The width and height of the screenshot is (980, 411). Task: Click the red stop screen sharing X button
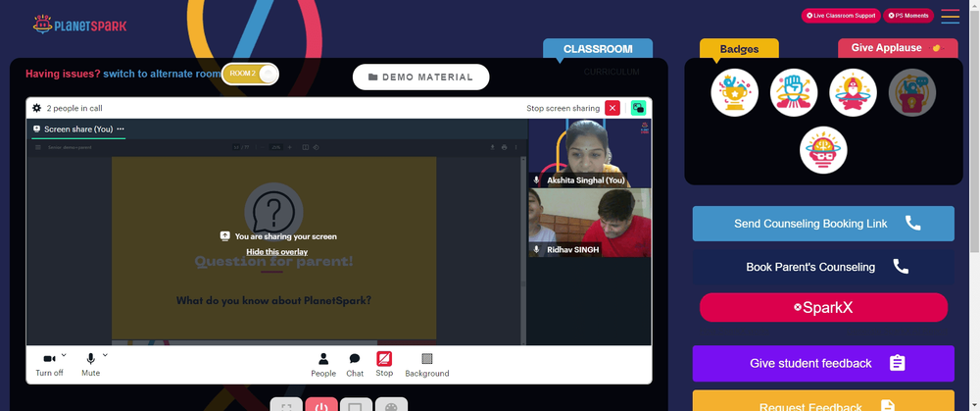[612, 108]
